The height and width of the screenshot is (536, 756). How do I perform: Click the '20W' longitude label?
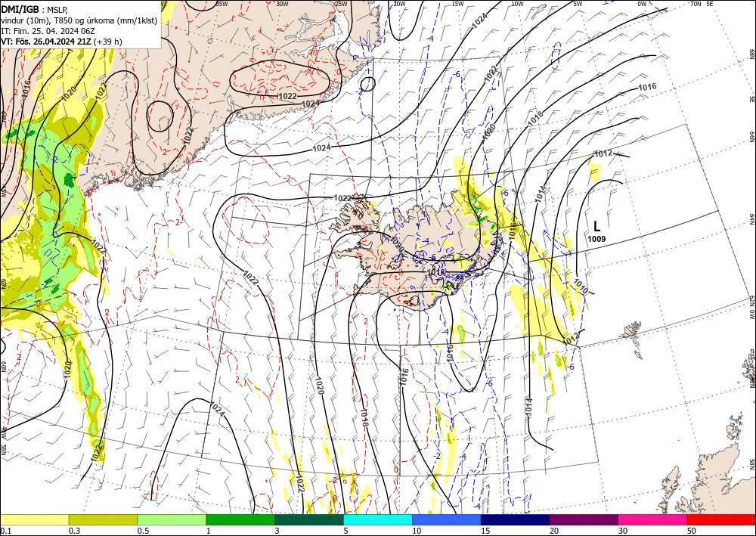[x=398, y=4]
